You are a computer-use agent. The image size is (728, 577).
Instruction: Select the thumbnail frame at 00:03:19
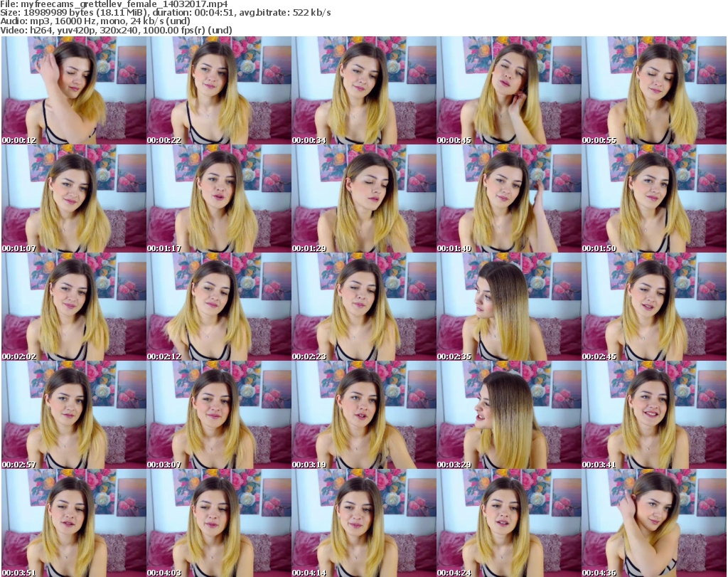tap(364, 415)
